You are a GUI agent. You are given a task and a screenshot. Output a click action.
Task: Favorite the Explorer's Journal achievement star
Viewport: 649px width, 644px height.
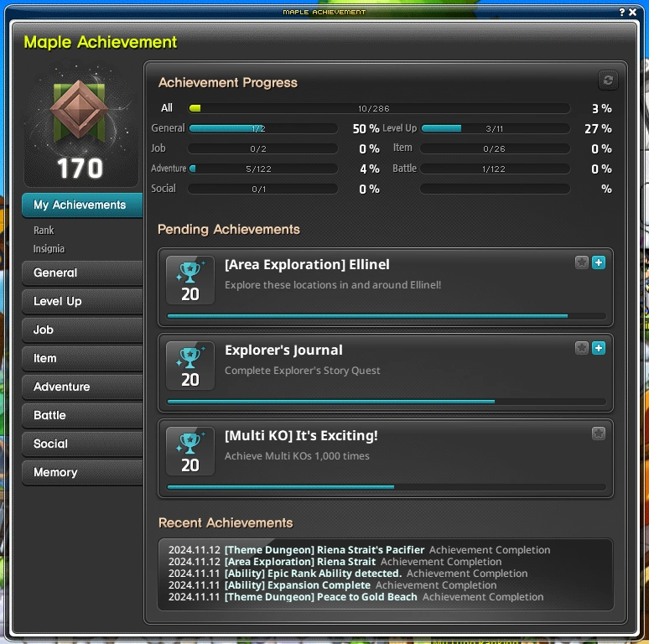tap(581, 348)
